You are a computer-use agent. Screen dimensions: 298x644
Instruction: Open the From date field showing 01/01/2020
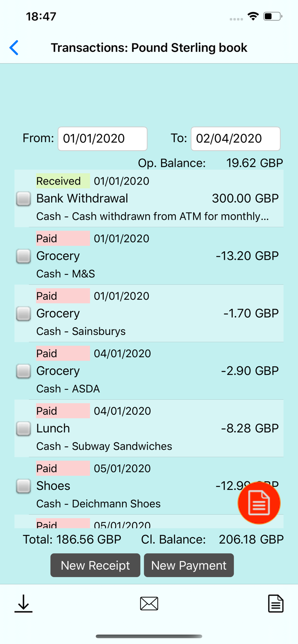tap(102, 138)
